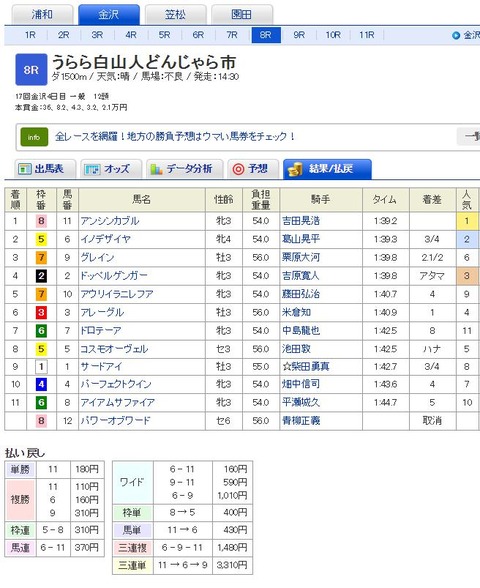Click the green info icon
Screen dimensions: 480x588
(34, 137)
